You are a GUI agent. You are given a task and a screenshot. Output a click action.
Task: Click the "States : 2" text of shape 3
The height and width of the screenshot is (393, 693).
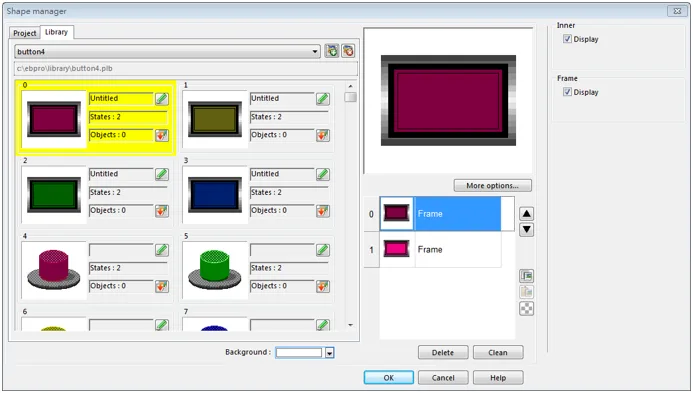[266, 192]
